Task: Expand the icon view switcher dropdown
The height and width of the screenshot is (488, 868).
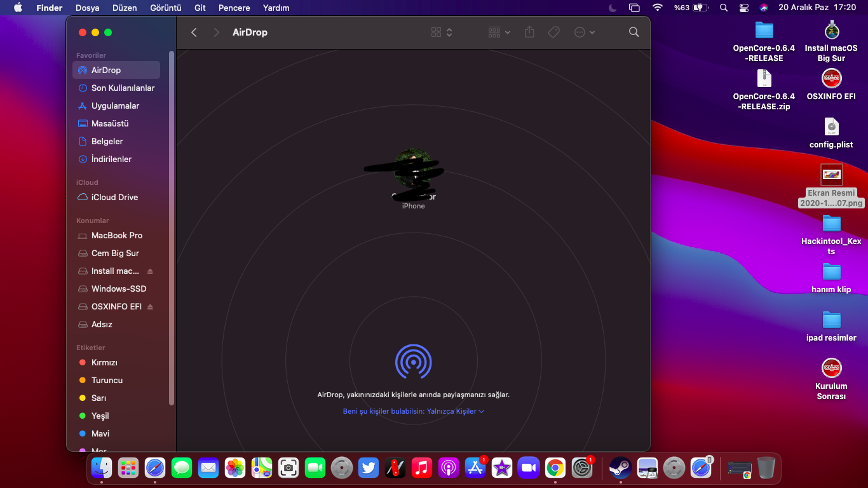Action: pos(442,32)
